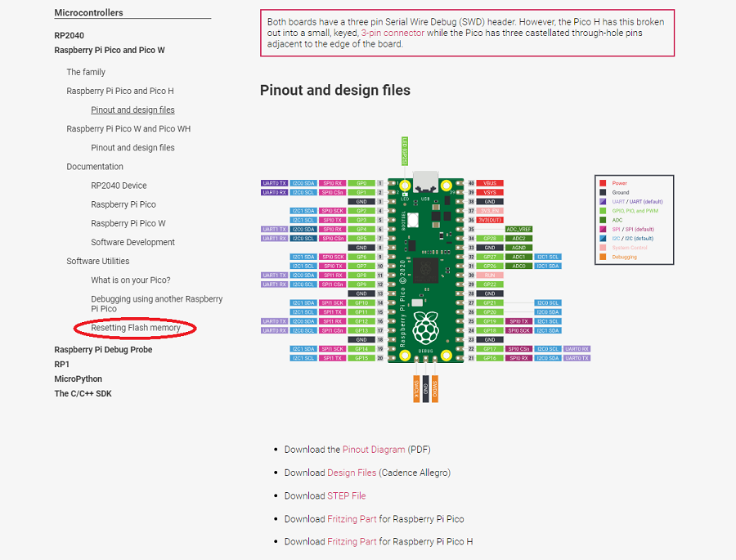Open the C/C++ SDK sidebar section

(x=83, y=394)
